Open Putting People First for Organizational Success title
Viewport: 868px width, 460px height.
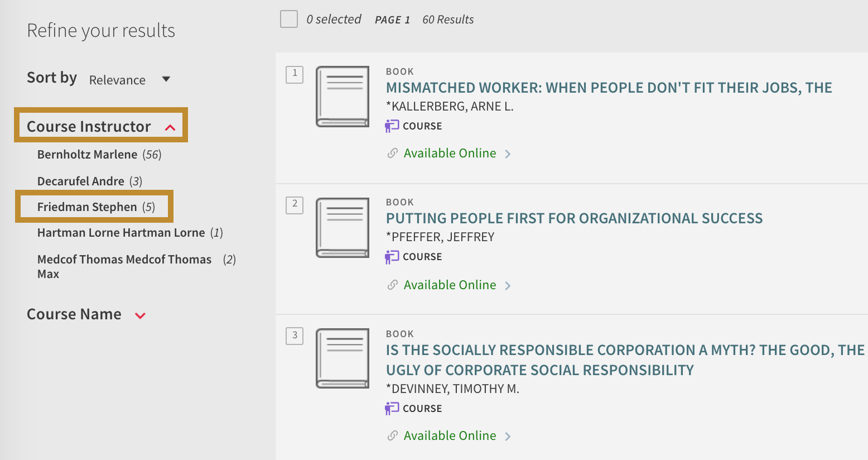click(574, 218)
